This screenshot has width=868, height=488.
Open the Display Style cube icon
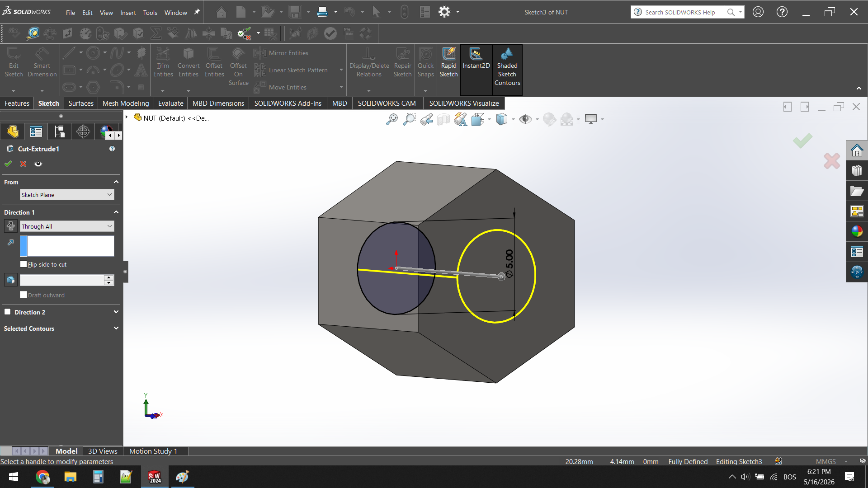point(502,119)
